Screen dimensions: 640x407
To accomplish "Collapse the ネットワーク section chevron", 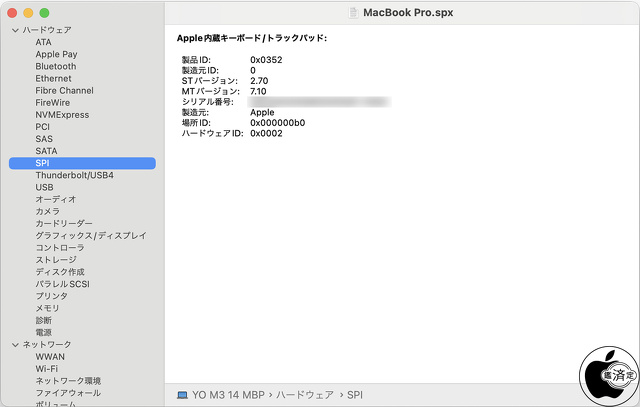I will click(16, 345).
